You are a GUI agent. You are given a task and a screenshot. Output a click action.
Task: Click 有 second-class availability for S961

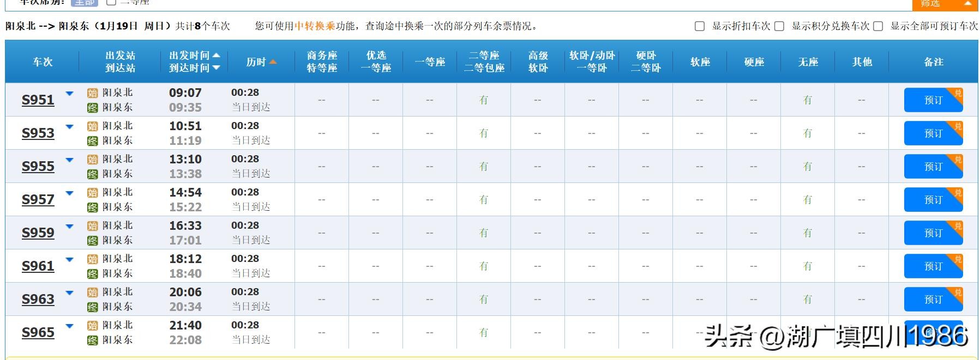pos(483,266)
